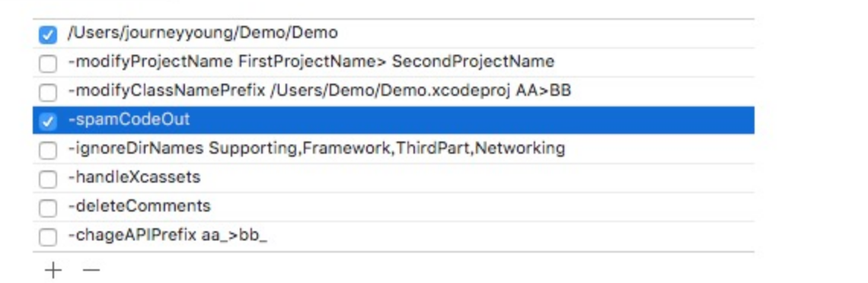The height and width of the screenshot is (283, 868).
Task: Click the minus button to remove selected argument
Action: coord(91,270)
